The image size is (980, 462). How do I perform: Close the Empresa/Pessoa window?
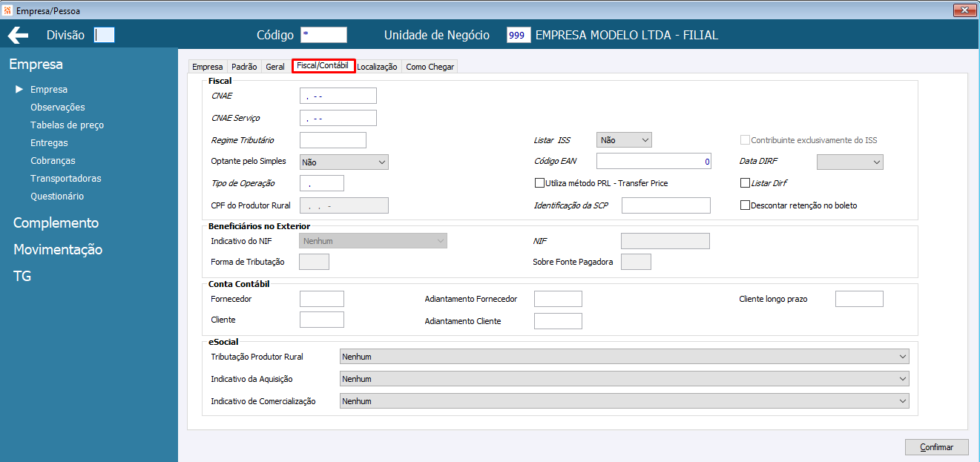click(965, 10)
